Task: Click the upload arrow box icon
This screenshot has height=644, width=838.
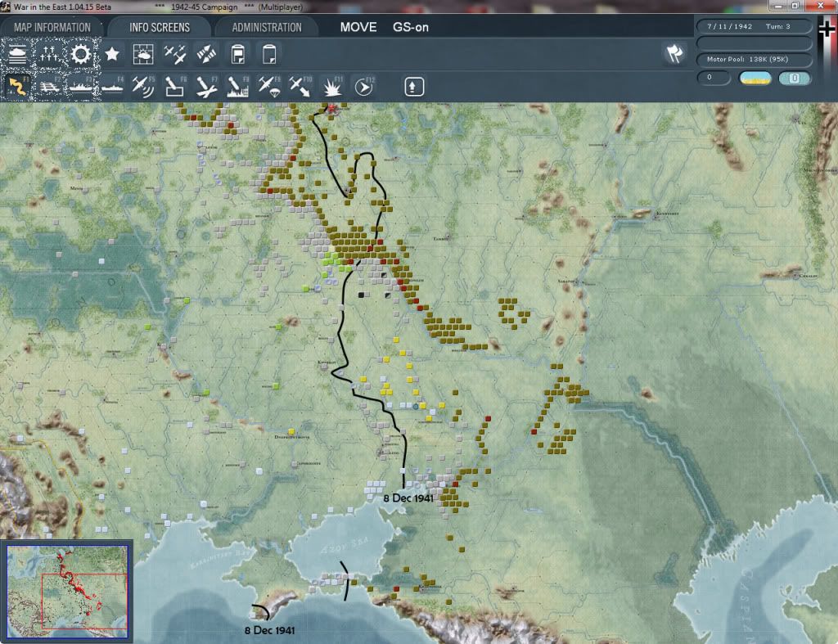Action: 413,87
